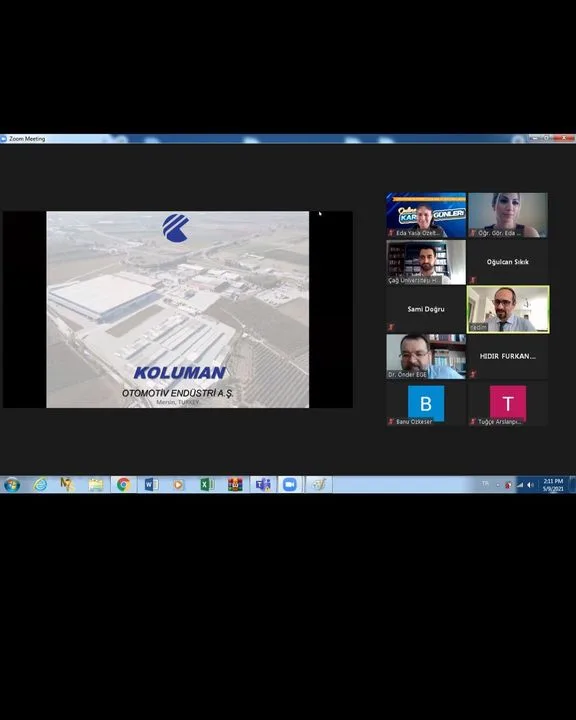Launch Internet Explorer from the taskbar
This screenshot has height=720, width=576.
[40, 484]
